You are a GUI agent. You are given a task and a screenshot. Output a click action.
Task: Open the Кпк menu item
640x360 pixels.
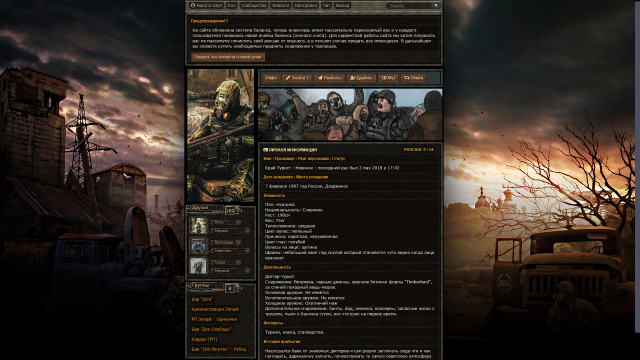231,6
